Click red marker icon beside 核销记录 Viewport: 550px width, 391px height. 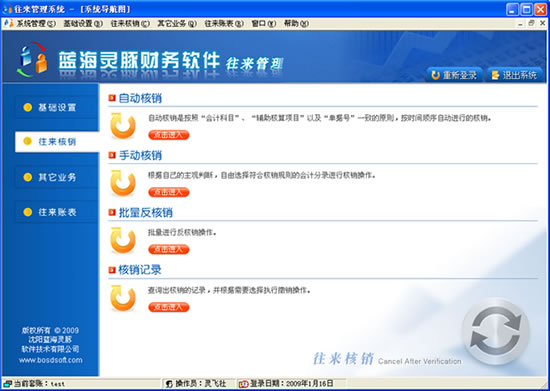(x=112, y=270)
